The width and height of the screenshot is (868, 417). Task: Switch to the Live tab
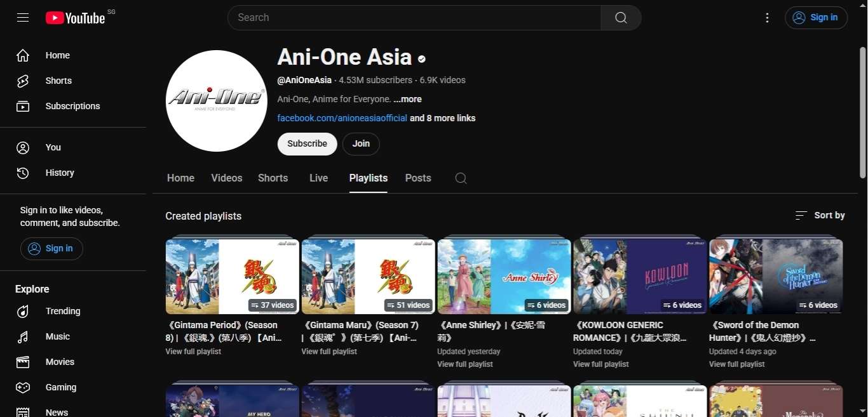click(x=318, y=178)
